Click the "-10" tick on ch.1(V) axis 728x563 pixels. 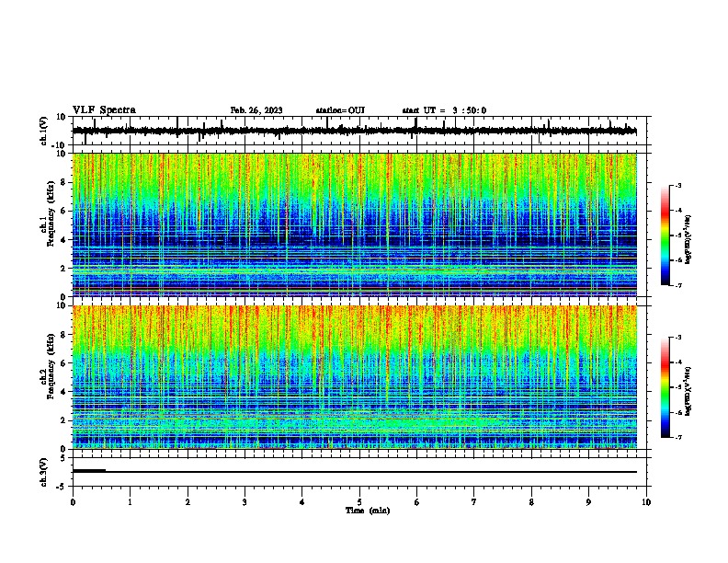[60, 145]
